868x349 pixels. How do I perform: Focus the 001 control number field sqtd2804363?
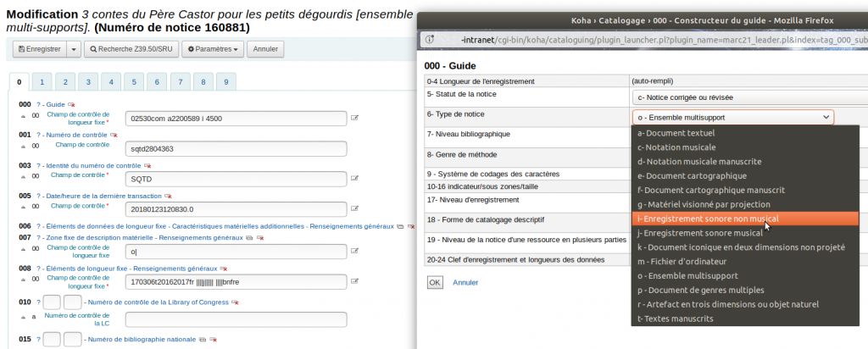tap(236, 149)
